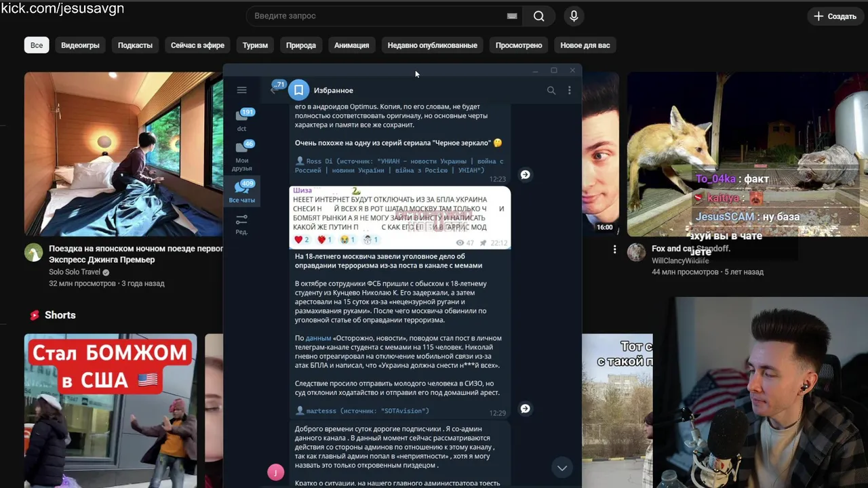This screenshot has height=488, width=868.
Task: Click the martesss SOTAvision source signature
Action: tap(362, 411)
